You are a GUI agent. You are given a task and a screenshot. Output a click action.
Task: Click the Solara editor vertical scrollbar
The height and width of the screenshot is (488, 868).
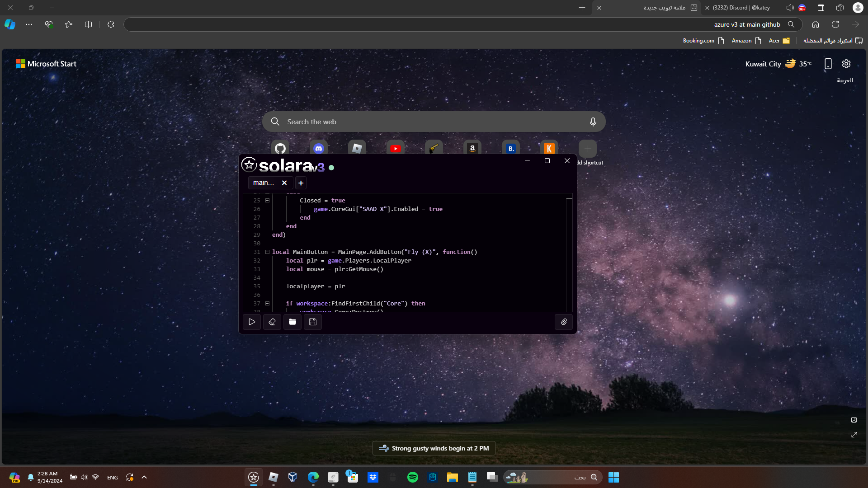pyautogui.click(x=570, y=253)
